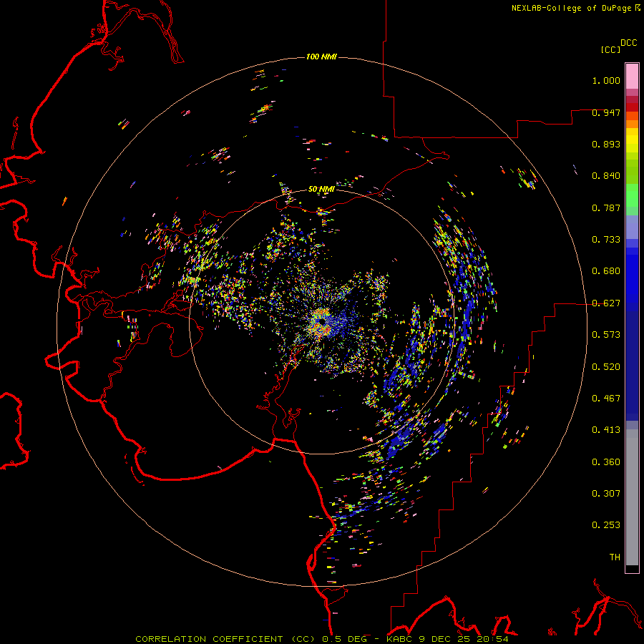This screenshot has width=644, height=644.
Task: Click the KABC radar site center
Action: [x=322, y=321]
